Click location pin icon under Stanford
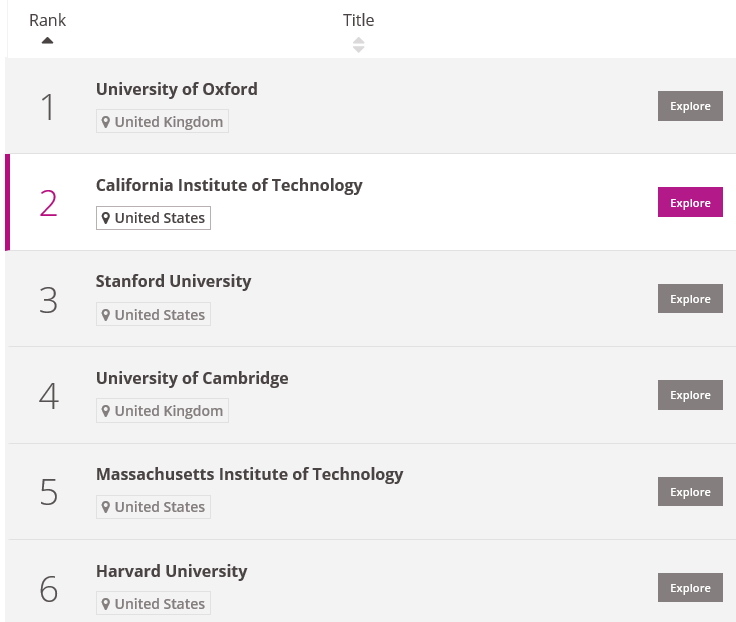Screen dimensions: 736x622 point(106,315)
